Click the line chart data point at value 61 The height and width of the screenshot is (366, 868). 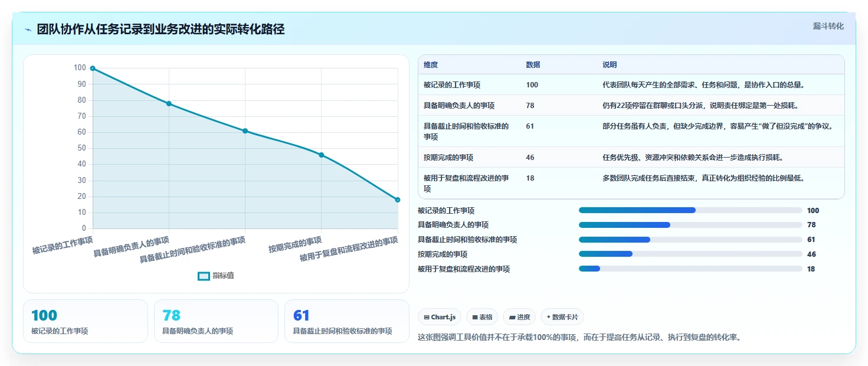[x=245, y=131]
